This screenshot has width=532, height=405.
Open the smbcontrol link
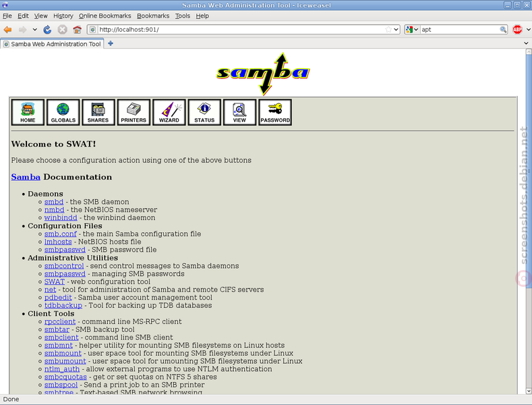pyautogui.click(x=64, y=266)
